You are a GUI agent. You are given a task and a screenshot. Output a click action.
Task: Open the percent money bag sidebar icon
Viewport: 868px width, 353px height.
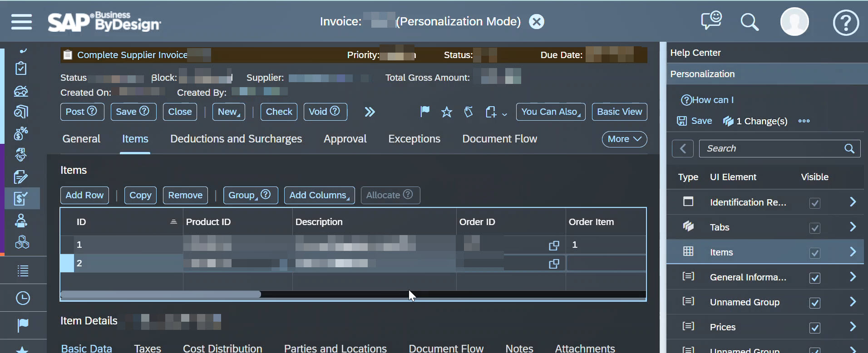coord(21,133)
